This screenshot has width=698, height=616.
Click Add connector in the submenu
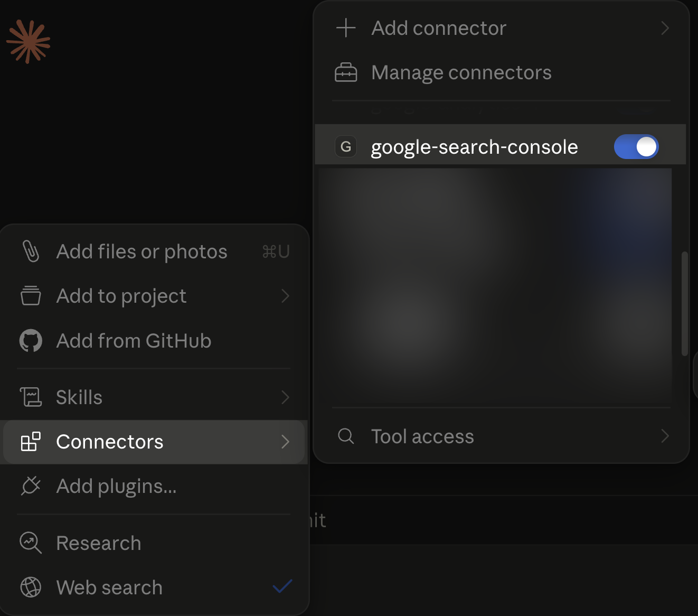pos(502,28)
